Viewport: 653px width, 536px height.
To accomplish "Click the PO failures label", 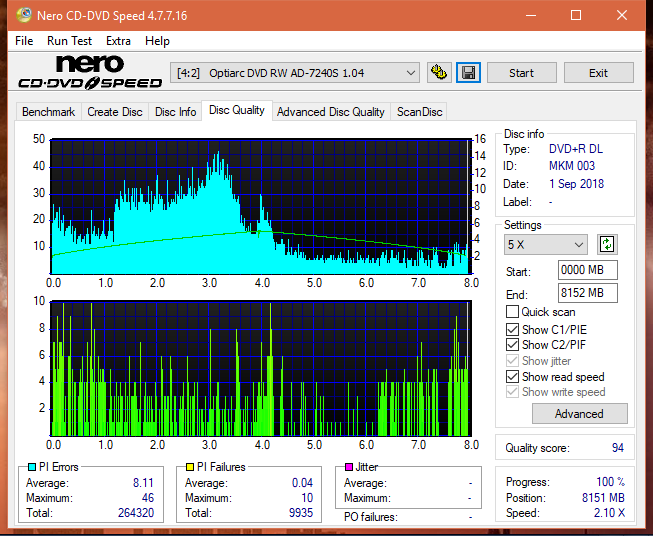I will click(x=371, y=517).
